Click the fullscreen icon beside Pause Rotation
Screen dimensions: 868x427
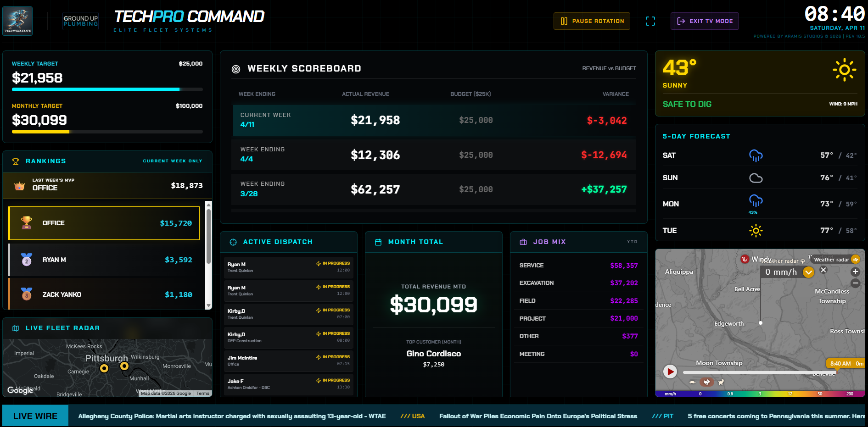[x=650, y=21]
